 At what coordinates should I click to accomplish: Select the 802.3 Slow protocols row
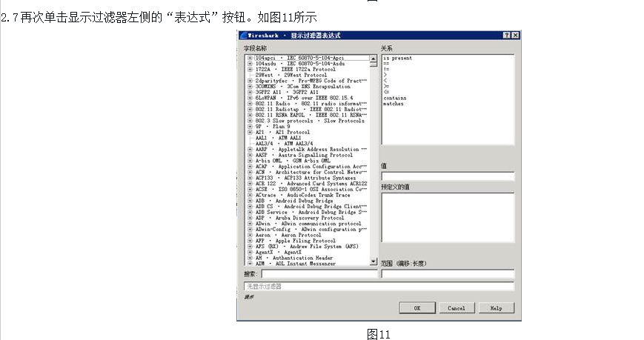(x=310, y=121)
